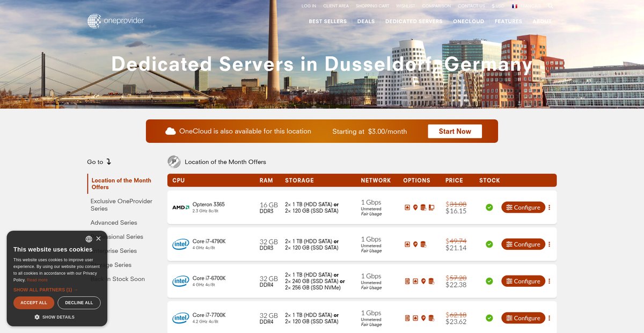Open the cookie policy Read more link
The image size is (644, 333).
coord(37,280)
